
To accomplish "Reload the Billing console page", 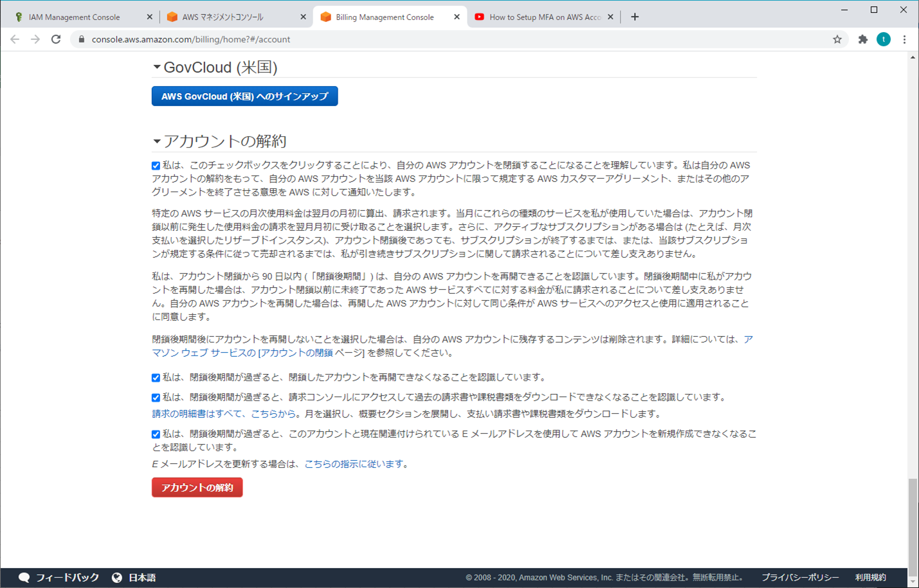I will pyautogui.click(x=56, y=39).
